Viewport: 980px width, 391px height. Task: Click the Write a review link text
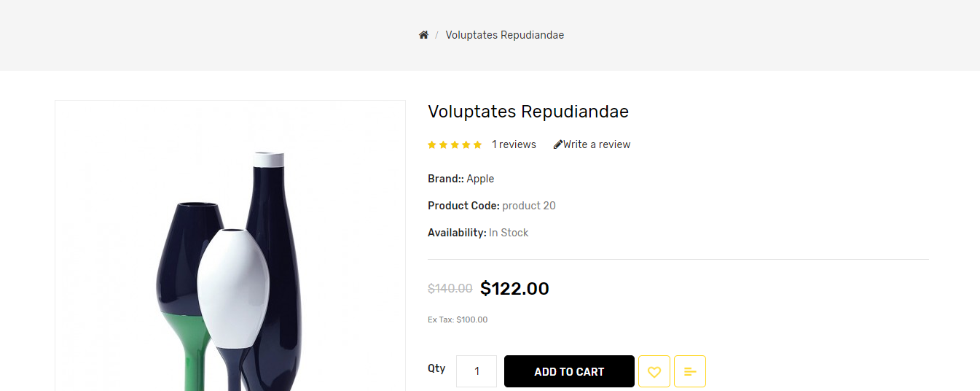tap(597, 144)
